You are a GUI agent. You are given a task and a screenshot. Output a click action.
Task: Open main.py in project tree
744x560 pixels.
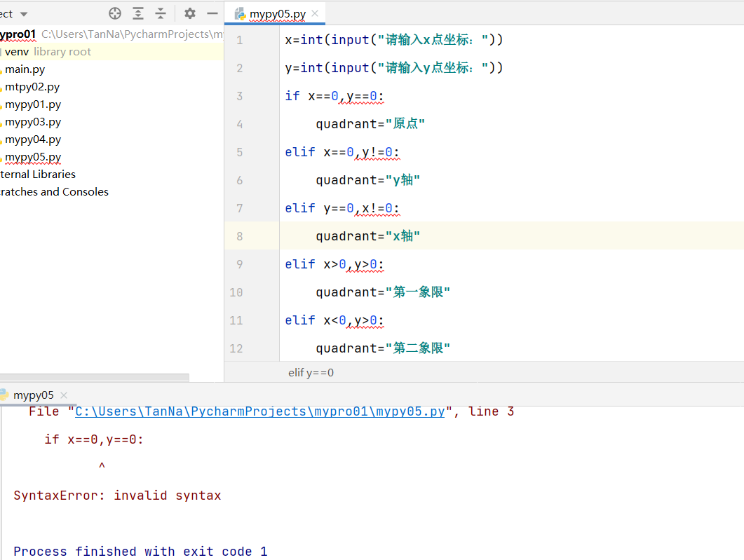click(x=25, y=69)
